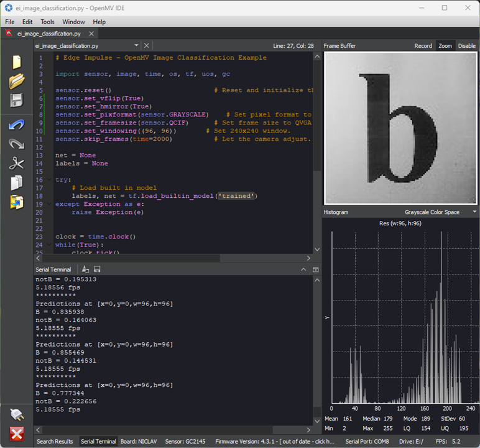This screenshot has width=480, height=448.
Task: Click the Board: NICLAV status entry
Action: (x=139, y=441)
